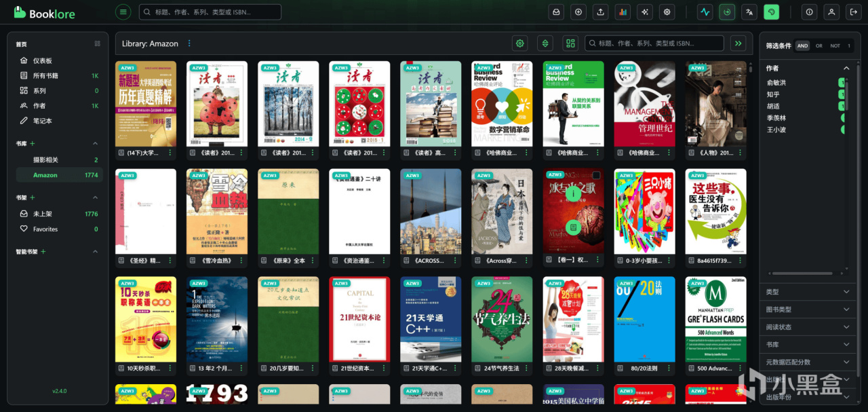
Task: Click the add library plus-circle icon
Action: click(x=578, y=12)
